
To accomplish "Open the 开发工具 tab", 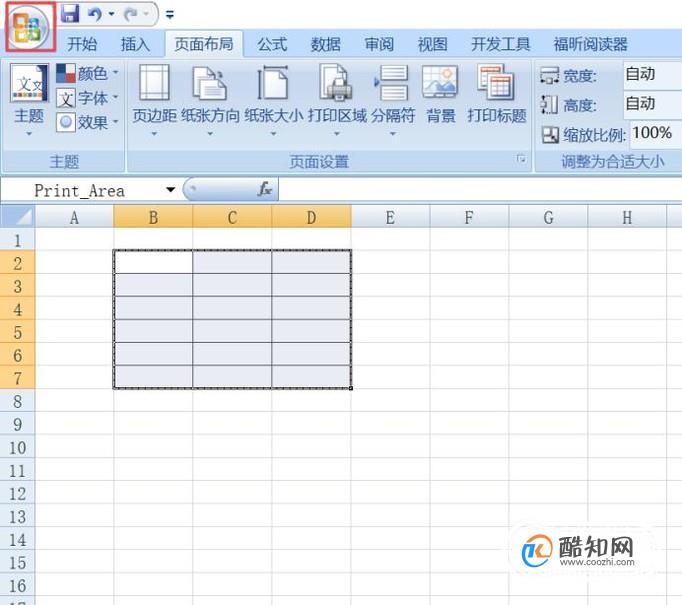I will click(501, 44).
